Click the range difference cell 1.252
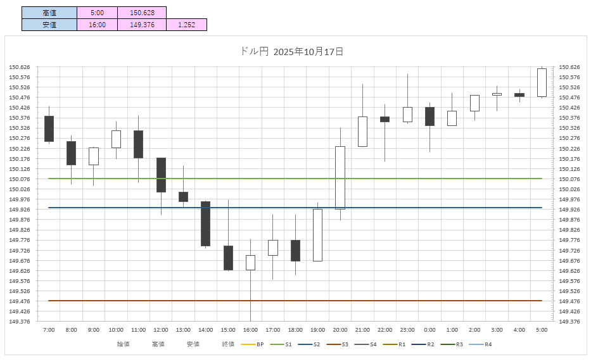Image resolution: width=598 pixels, height=364 pixels. pyautogui.click(x=187, y=25)
